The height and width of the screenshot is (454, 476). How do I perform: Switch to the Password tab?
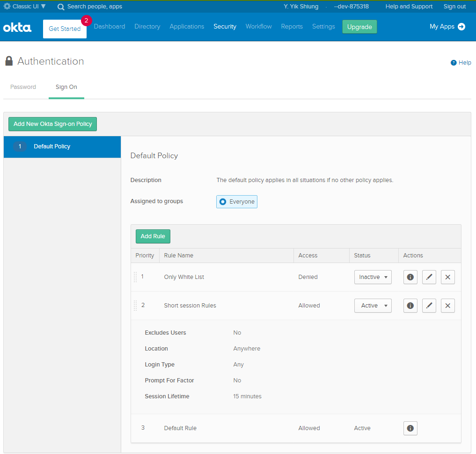tap(23, 87)
